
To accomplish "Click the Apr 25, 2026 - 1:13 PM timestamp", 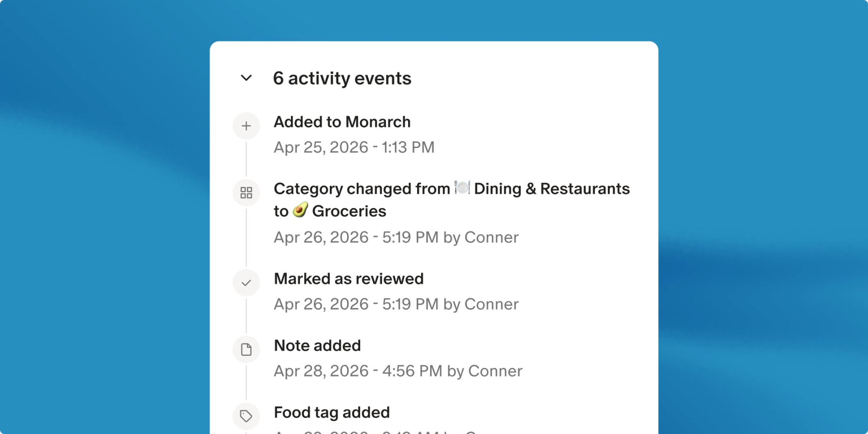I will click(x=354, y=147).
